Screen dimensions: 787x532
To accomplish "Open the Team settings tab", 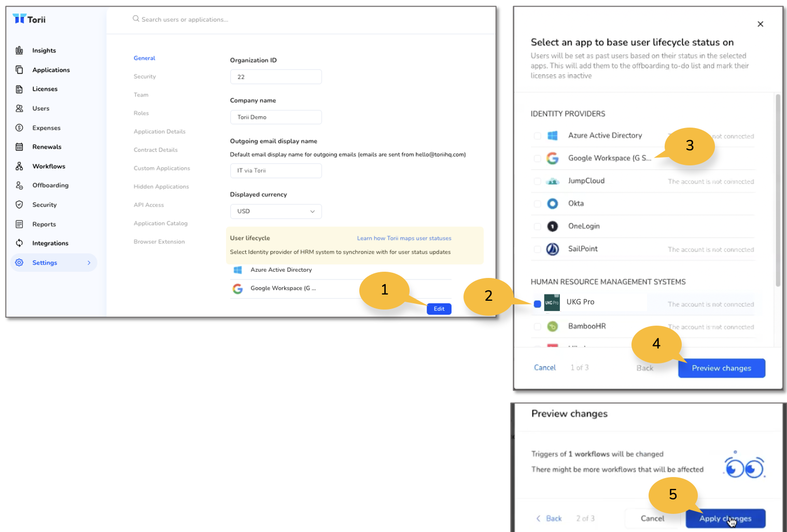I will (141, 95).
